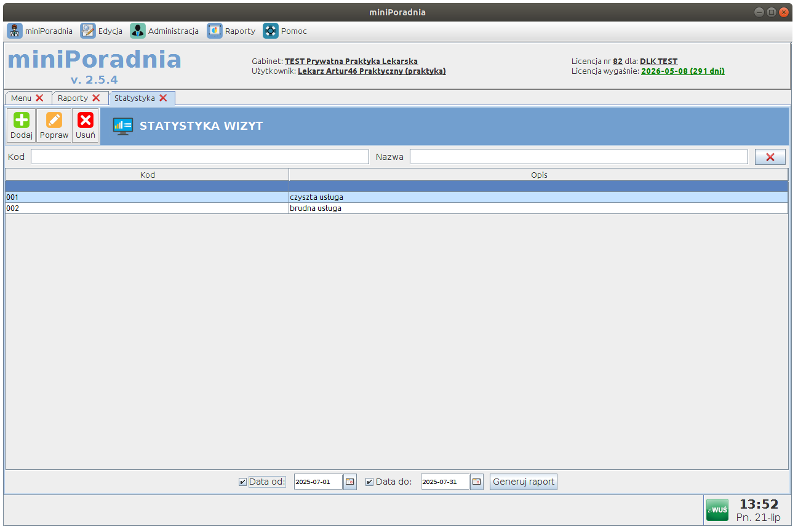Open the calendar picker for 'Data do'

(477, 482)
